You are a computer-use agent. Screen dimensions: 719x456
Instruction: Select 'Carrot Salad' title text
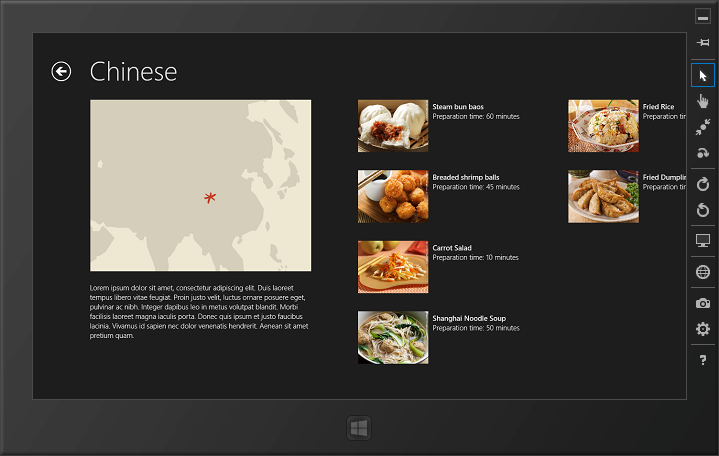point(452,248)
